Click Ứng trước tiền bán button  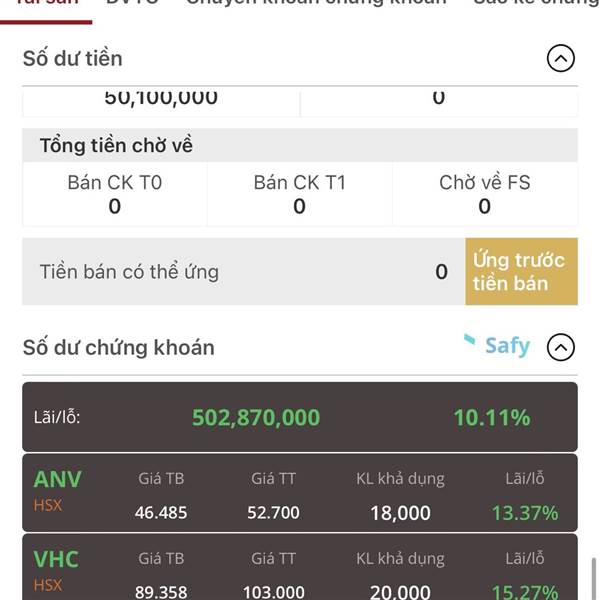pyautogui.click(x=521, y=272)
